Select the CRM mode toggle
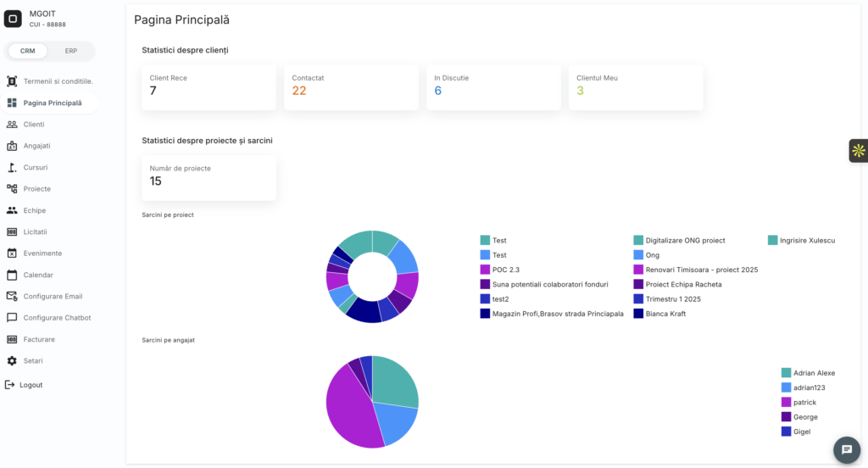Screen dimensions: 868x468 tap(28, 51)
